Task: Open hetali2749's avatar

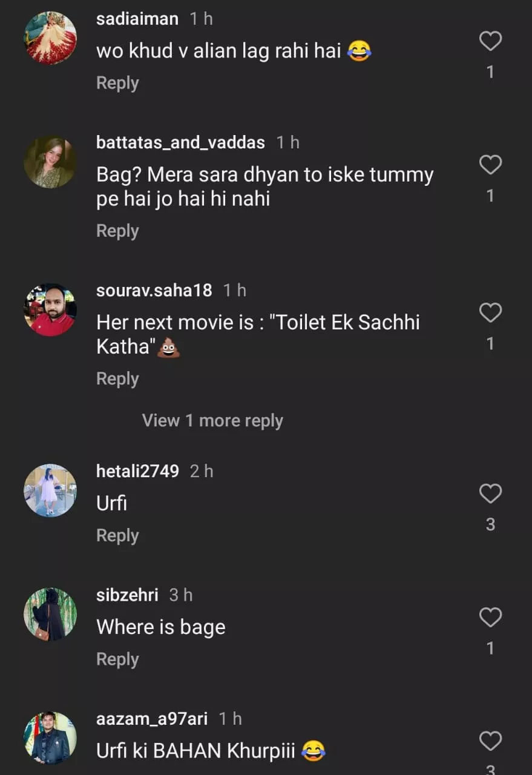Action: click(x=50, y=490)
